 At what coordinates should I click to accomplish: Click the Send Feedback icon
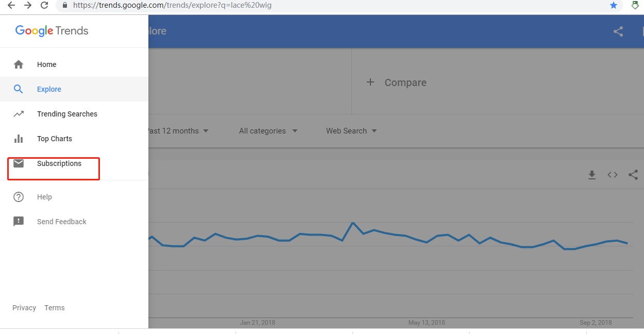point(19,222)
